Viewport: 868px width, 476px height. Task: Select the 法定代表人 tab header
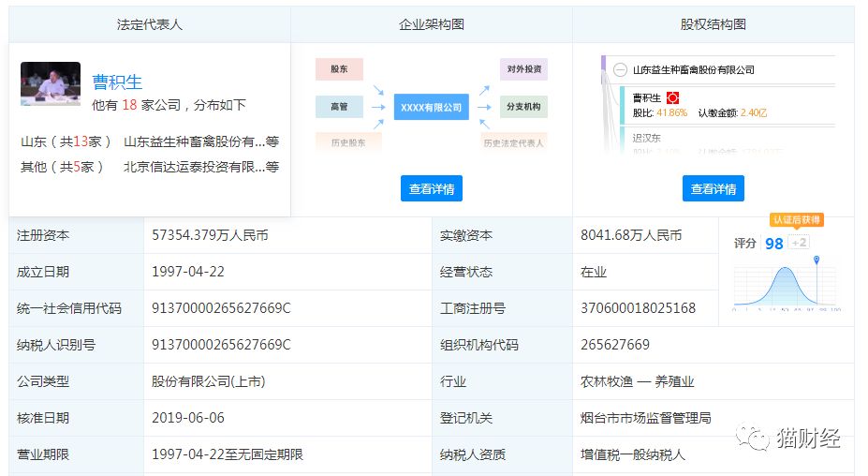click(150, 24)
